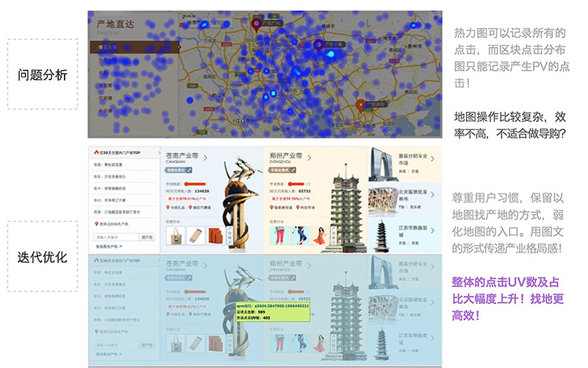
Task: Expand 苍南产业带 using its chevron arrow
Action: click(205, 157)
